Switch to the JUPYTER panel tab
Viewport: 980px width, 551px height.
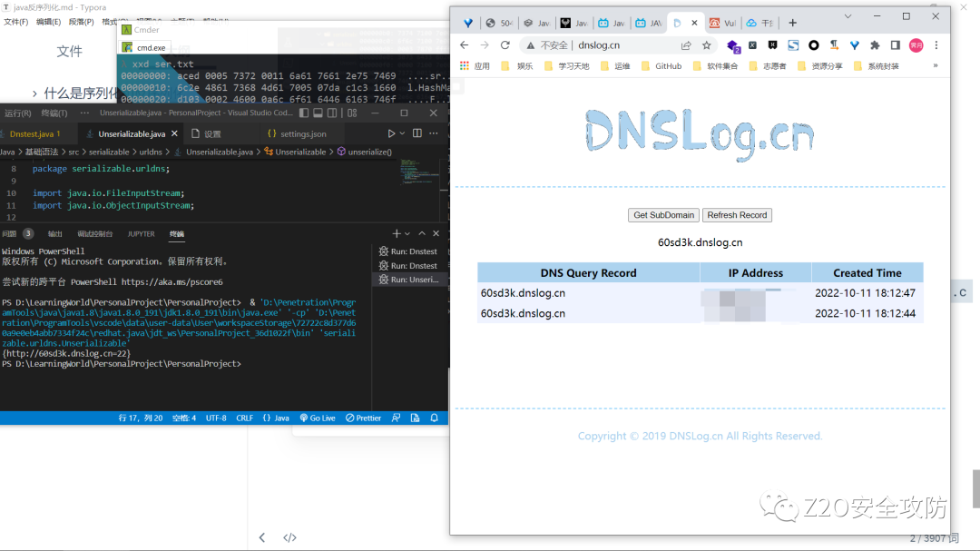142,234
